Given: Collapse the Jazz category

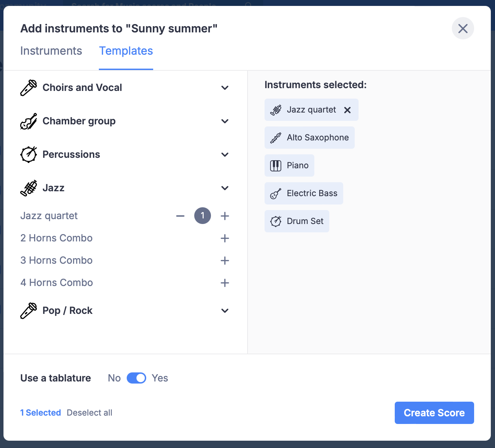Looking at the screenshot, I should coord(225,188).
